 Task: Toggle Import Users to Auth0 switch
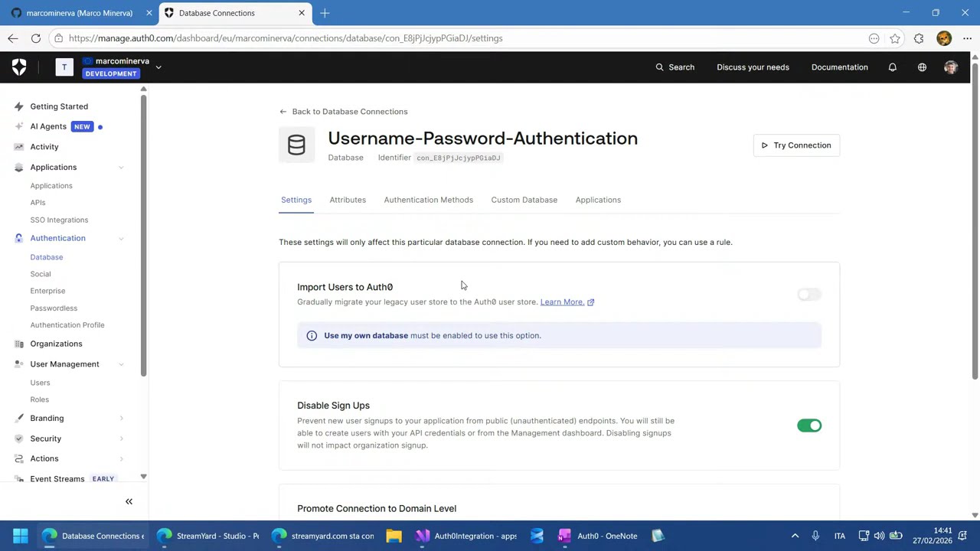[x=809, y=295]
